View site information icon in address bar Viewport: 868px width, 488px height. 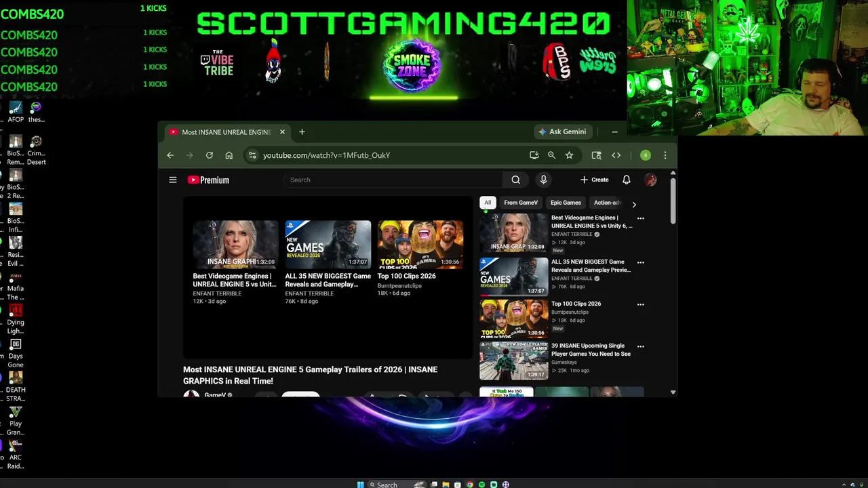tap(252, 155)
